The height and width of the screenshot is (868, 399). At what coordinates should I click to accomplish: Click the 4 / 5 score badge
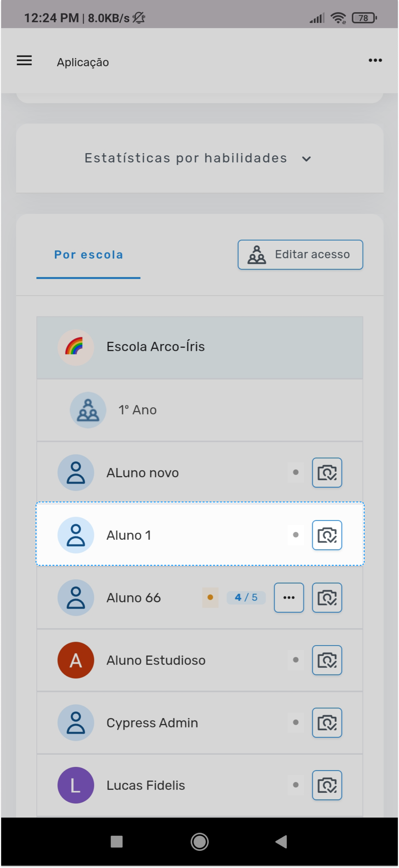[x=246, y=598]
